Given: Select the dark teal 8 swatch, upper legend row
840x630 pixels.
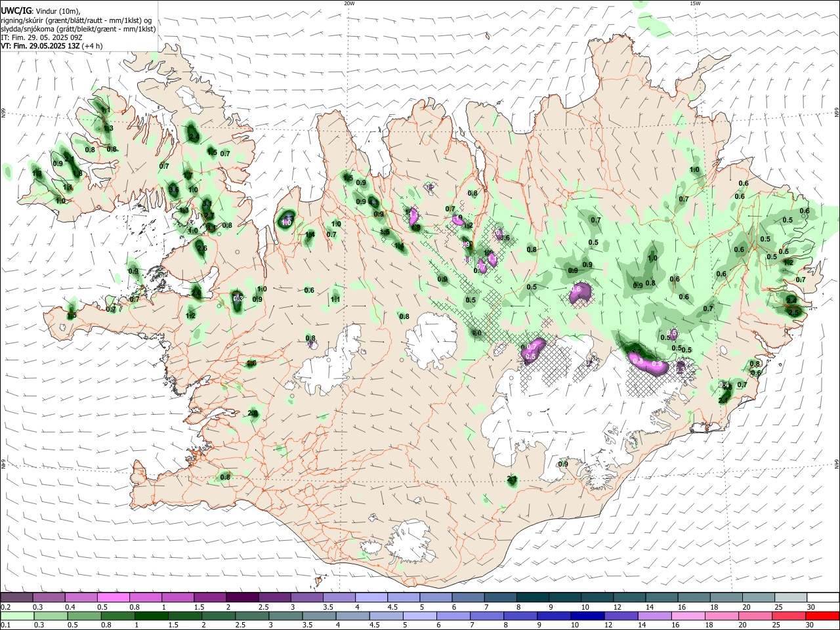Looking at the screenshot, I should 532,597.
